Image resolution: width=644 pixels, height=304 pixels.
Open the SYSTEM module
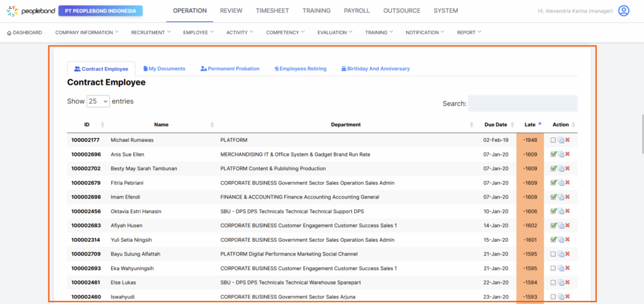coord(446,11)
